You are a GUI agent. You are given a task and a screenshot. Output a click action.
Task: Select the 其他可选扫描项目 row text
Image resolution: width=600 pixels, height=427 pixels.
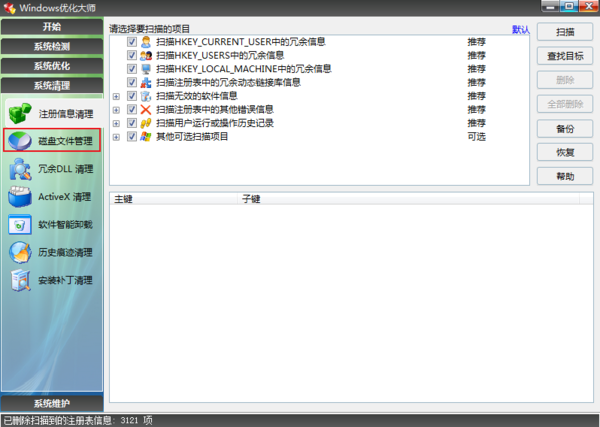(x=192, y=137)
